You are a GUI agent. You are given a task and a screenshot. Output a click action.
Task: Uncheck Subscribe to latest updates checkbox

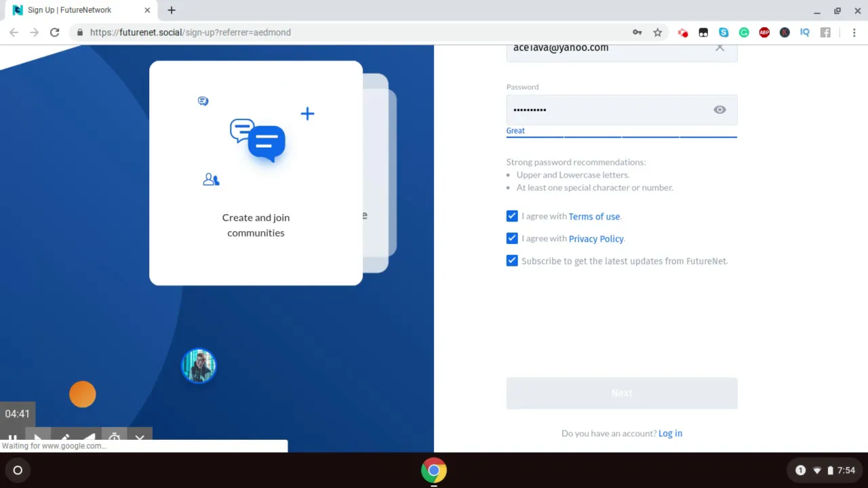512,261
